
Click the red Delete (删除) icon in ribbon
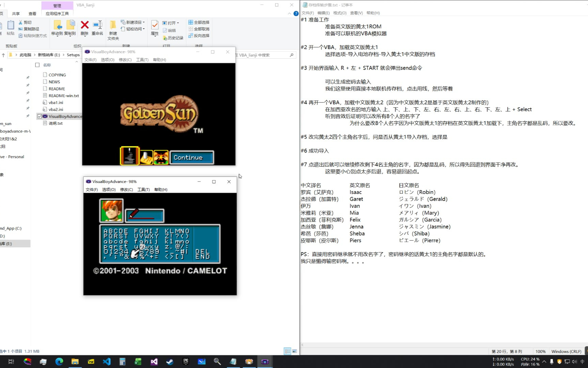(x=84, y=26)
